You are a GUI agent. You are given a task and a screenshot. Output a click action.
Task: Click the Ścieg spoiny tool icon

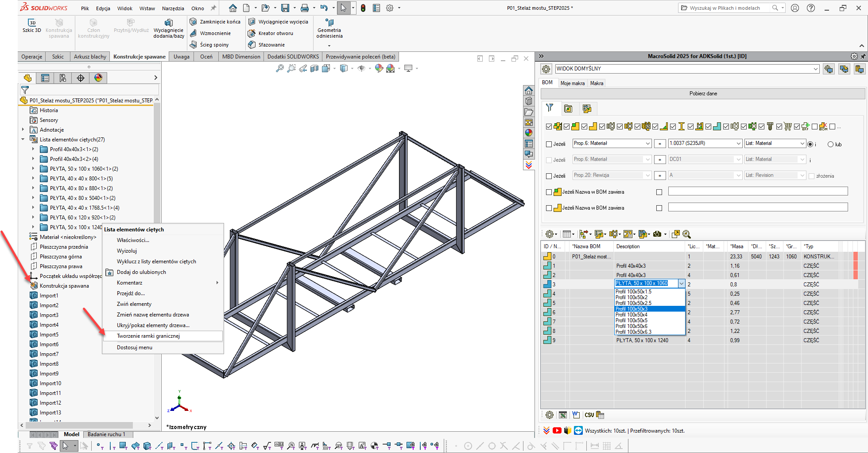click(x=193, y=45)
